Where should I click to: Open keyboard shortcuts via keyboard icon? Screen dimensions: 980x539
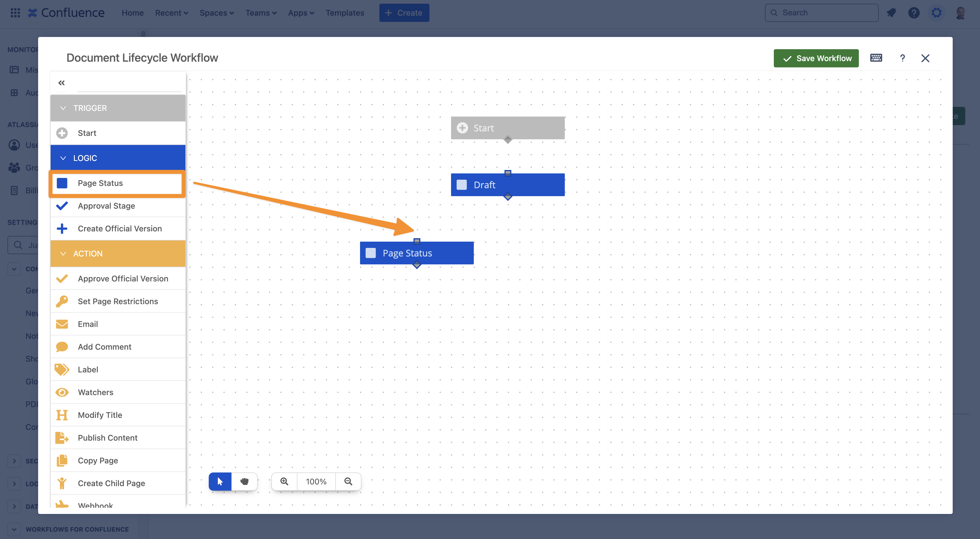pos(876,58)
